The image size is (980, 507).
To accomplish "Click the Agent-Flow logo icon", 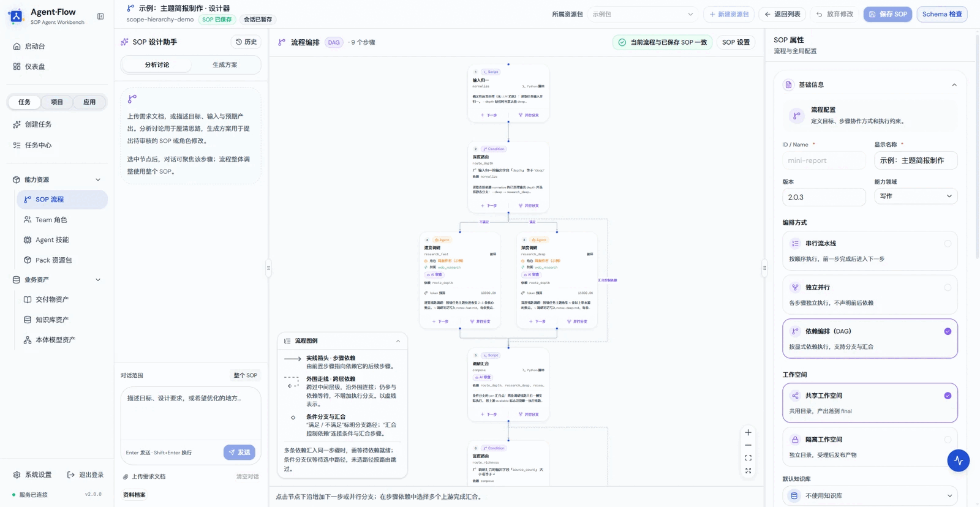I will point(16,16).
